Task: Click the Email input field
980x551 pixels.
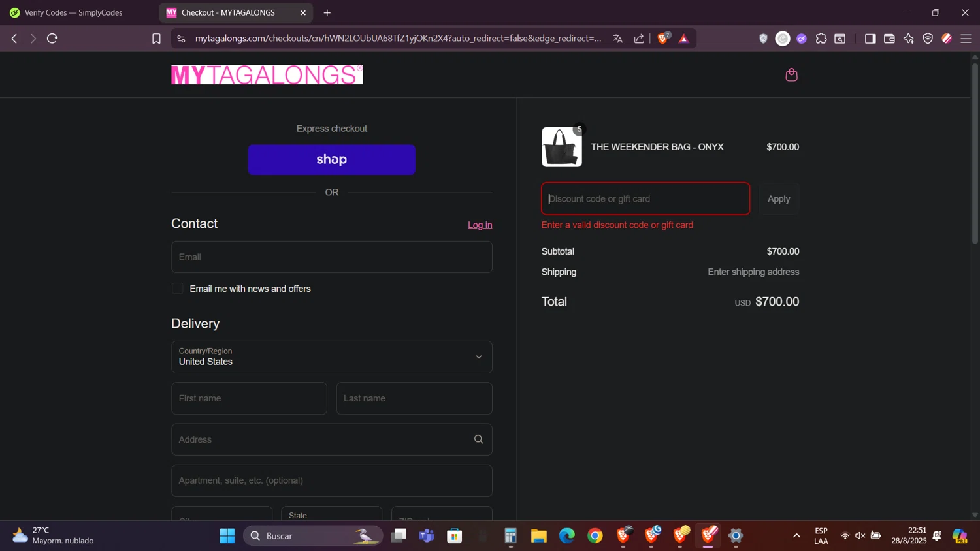Action: pos(332,257)
